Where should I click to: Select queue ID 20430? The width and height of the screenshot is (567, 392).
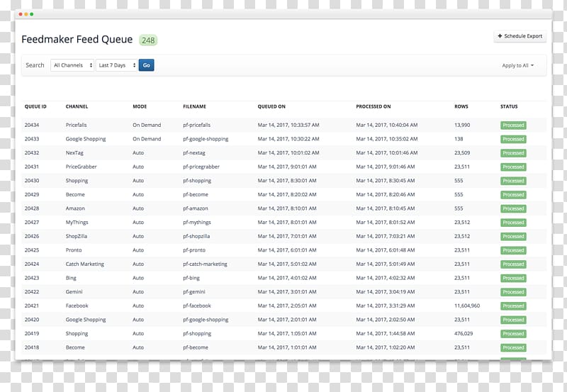(x=32, y=181)
